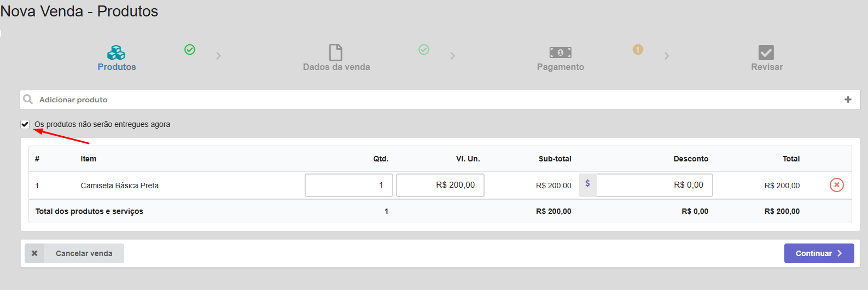Click the Produtos boxes icon
The width and height of the screenshot is (868, 290).
[116, 53]
